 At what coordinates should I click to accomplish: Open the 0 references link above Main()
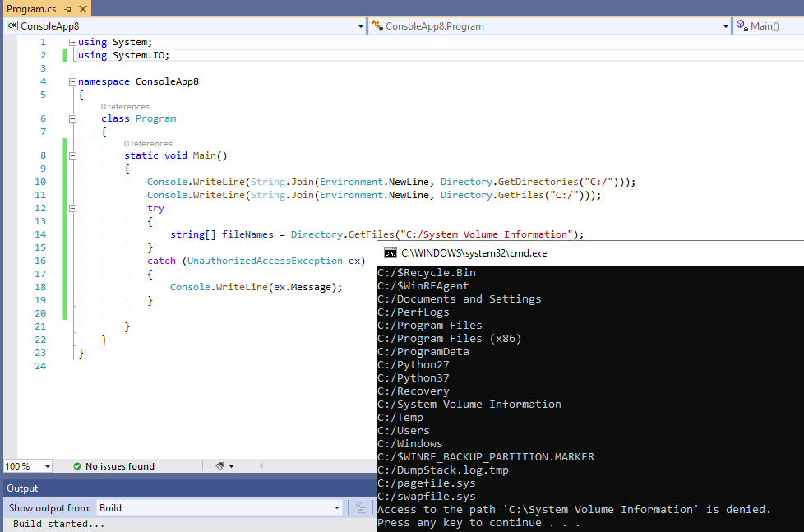coord(148,144)
